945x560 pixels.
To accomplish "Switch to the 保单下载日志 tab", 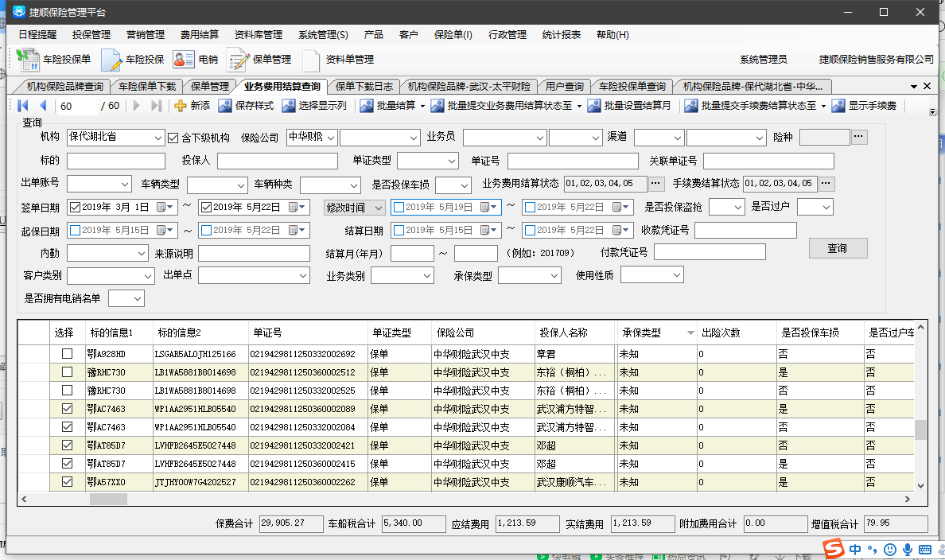I will point(364,87).
